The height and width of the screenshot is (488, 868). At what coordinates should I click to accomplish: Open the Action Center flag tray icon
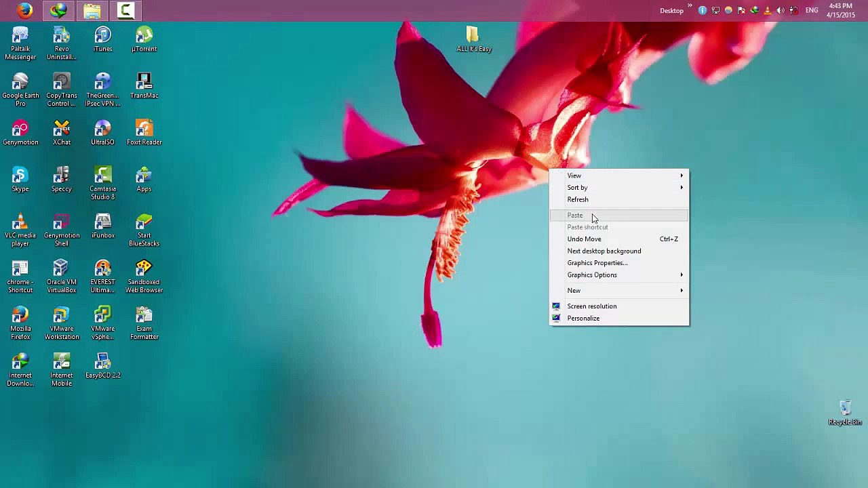742,11
